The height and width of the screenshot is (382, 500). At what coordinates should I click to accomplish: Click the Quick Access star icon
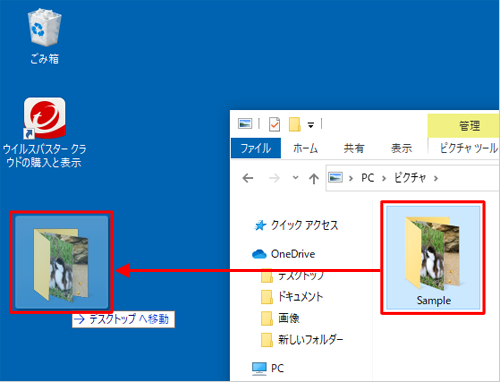pyautogui.click(x=260, y=226)
